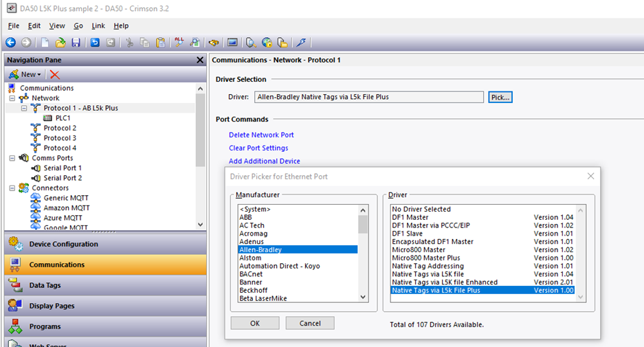Select DF1 Master via PCCC/EIP driver
The width and height of the screenshot is (644, 347).
point(482,225)
